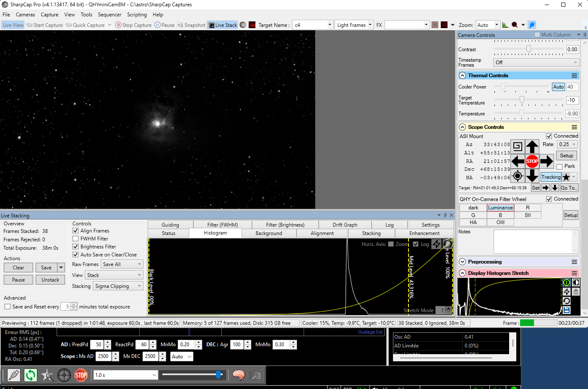The height and width of the screenshot is (389, 588).
Task: Click the camera settings wrench icon
Action: pyautogui.click(x=255, y=375)
